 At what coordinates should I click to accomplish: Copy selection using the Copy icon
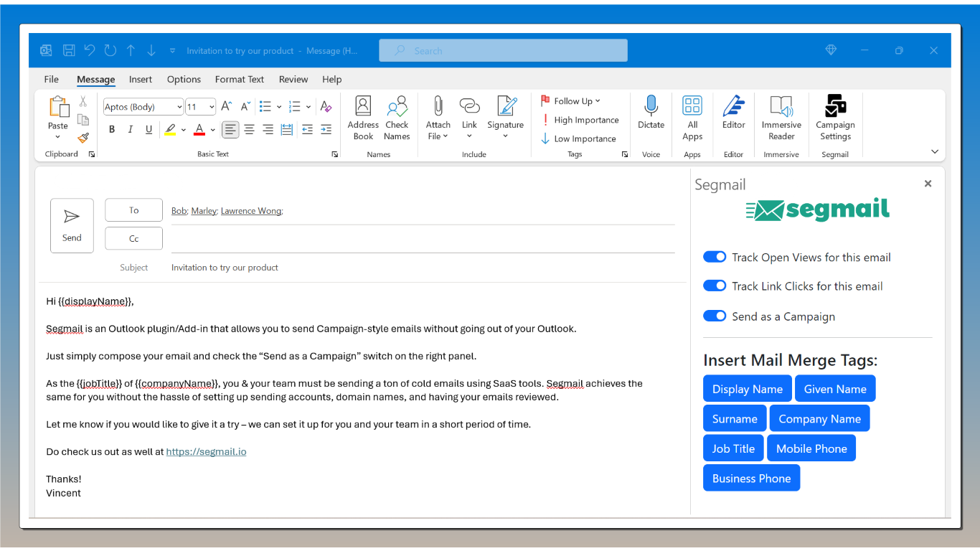[x=83, y=120]
